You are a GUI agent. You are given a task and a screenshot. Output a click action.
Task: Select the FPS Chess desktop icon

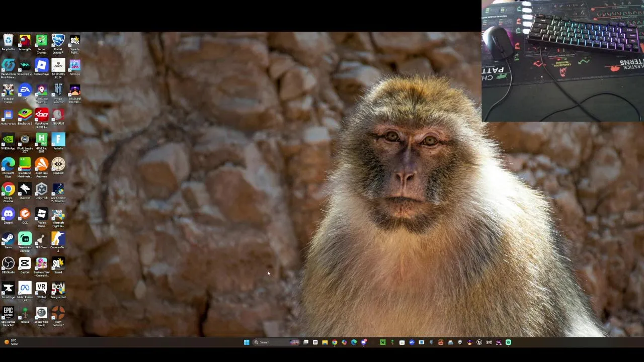tap(41, 240)
